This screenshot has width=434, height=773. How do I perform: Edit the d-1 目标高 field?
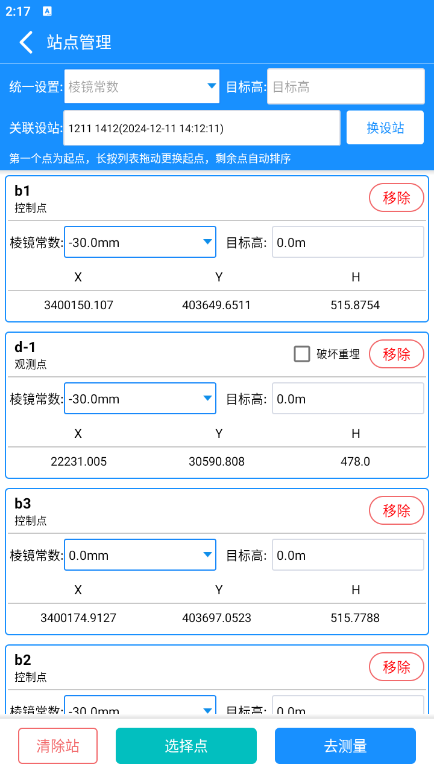348,398
